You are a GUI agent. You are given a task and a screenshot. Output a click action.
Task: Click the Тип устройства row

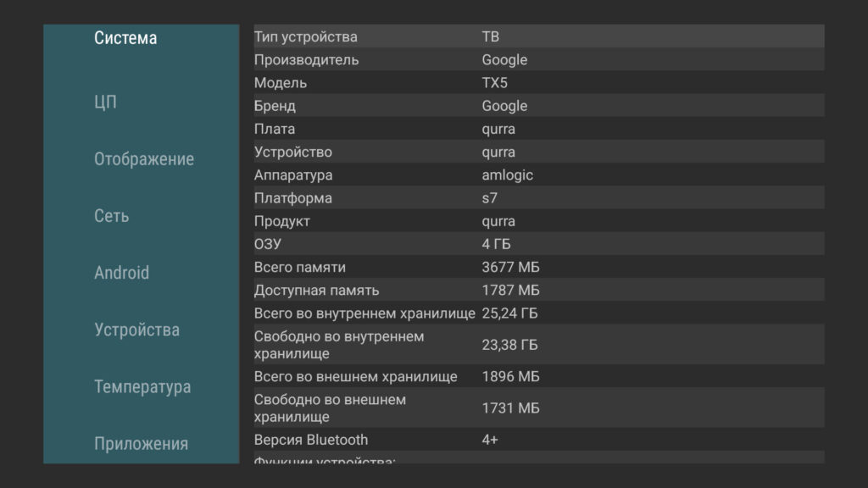click(538, 36)
